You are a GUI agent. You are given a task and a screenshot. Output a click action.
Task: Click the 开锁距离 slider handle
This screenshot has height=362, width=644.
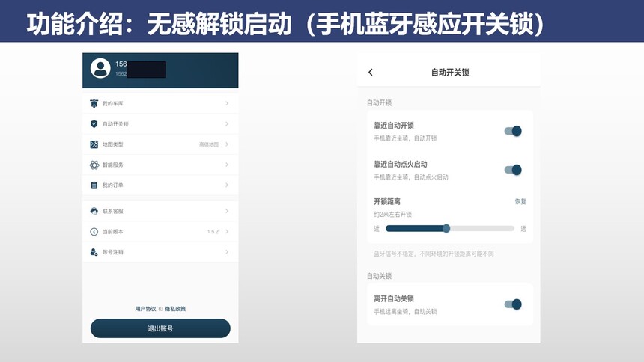[x=446, y=228]
